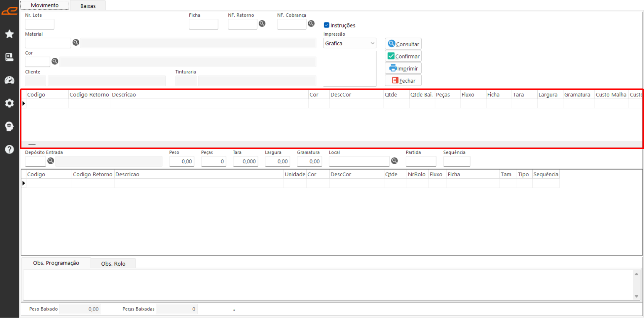Click the Confirmar button
This screenshot has height=318, width=644.
403,56
